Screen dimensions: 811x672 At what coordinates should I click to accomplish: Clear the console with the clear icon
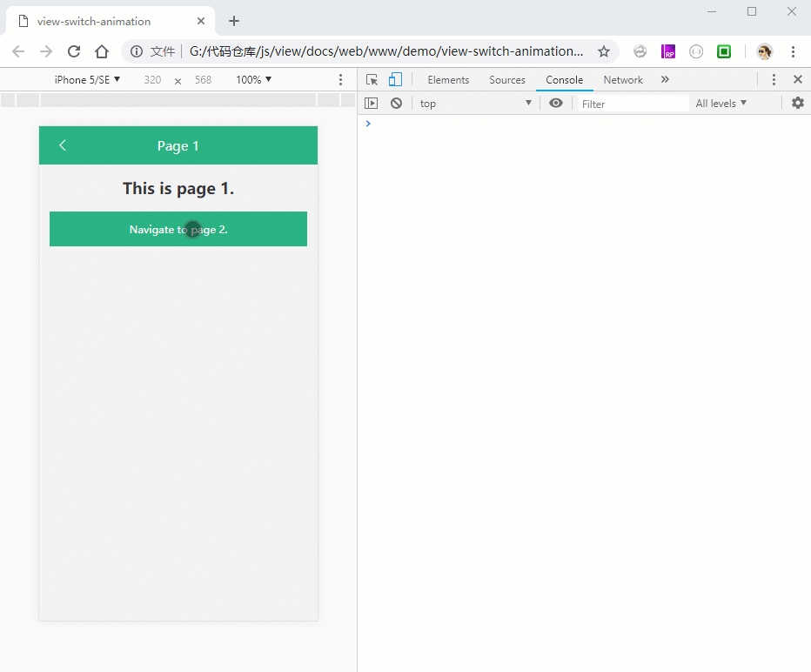pyautogui.click(x=396, y=104)
